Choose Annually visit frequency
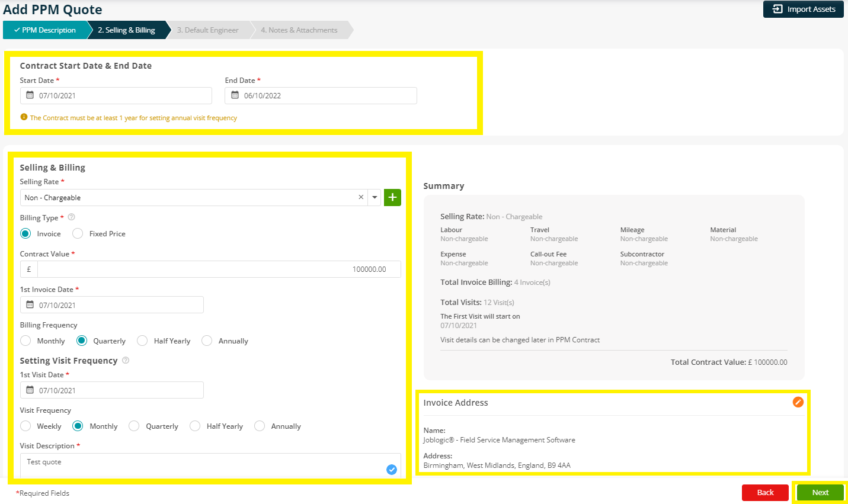The width and height of the screenshot is (848, 504). 260,426
